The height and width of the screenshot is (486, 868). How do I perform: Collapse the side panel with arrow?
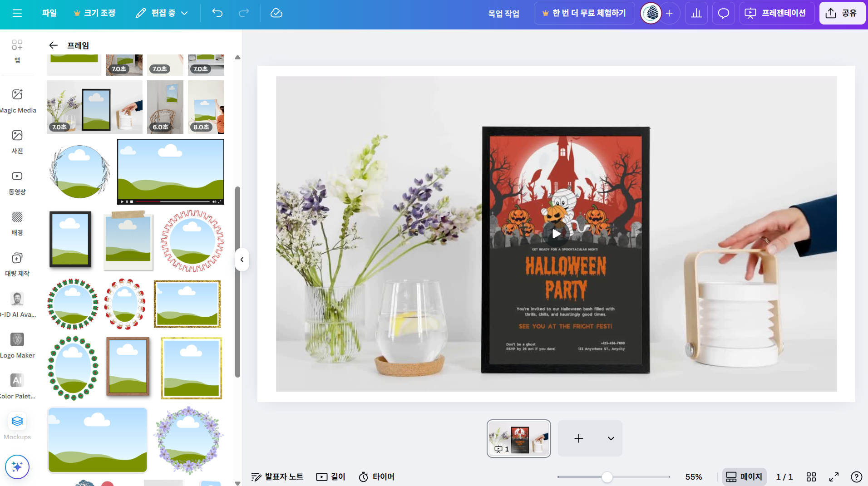click(x=242, y=260)
